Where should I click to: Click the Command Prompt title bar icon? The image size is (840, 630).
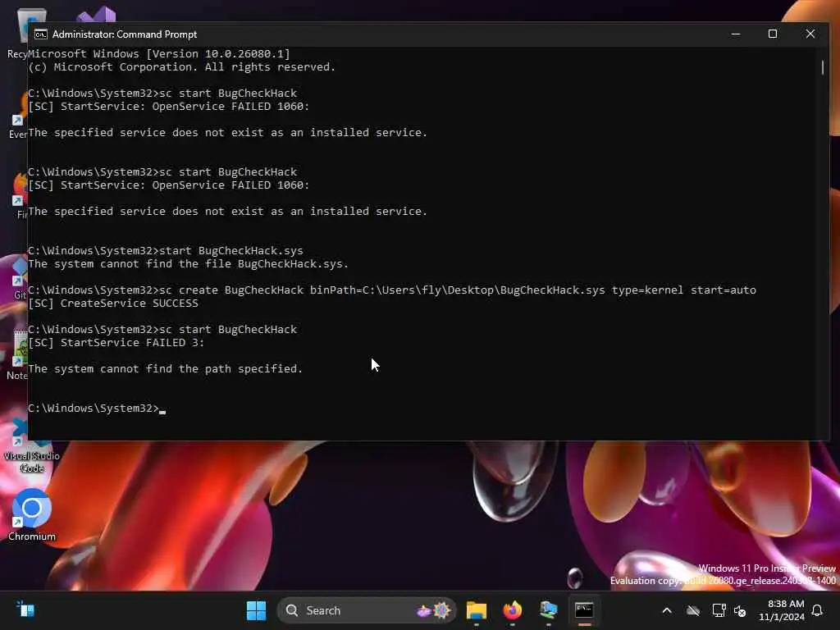pyautogui.click(x=41, y=34)
